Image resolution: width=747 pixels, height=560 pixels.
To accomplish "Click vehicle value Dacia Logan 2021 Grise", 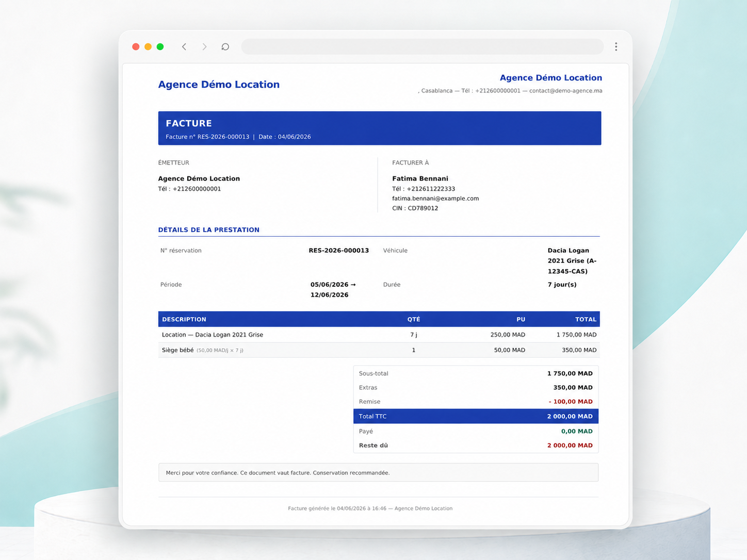I will click(572, 261).
